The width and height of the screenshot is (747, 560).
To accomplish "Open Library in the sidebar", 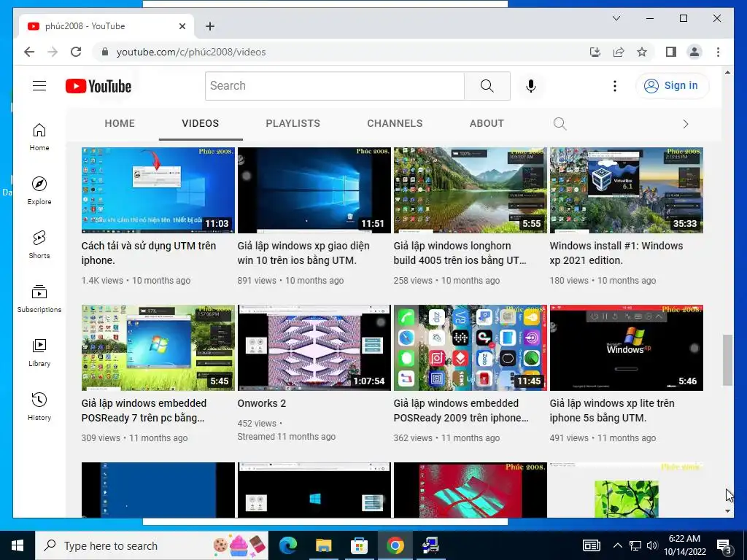I will (x=39, y=352).
